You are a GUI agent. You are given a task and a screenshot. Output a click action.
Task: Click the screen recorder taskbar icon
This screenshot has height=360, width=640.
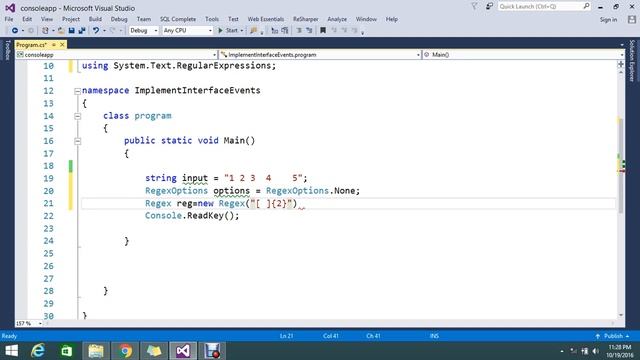212,351
